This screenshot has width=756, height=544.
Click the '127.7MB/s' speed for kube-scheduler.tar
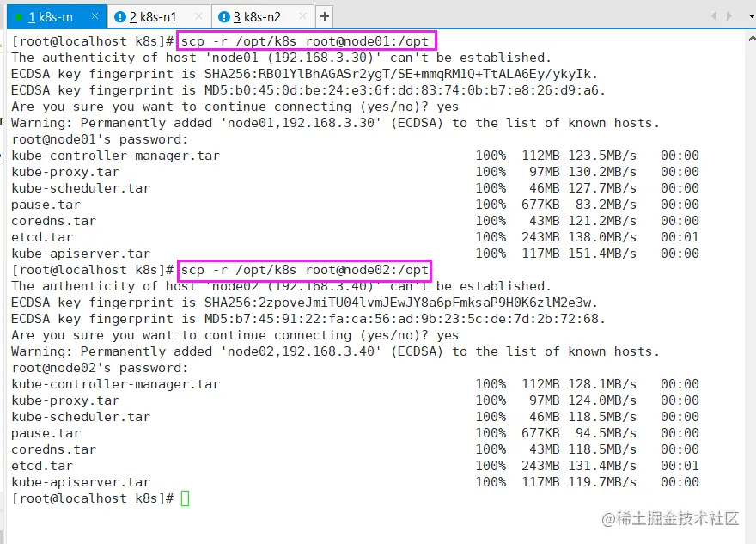[x=602, y=188]
